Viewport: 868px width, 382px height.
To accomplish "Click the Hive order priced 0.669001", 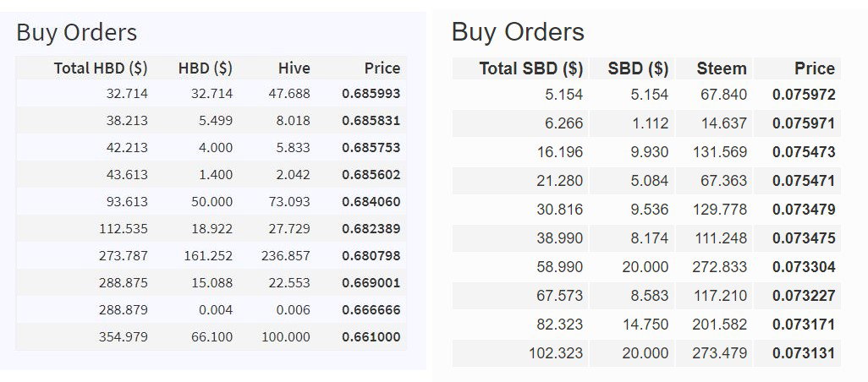I will pyautogui.click(x=211, y=283).
